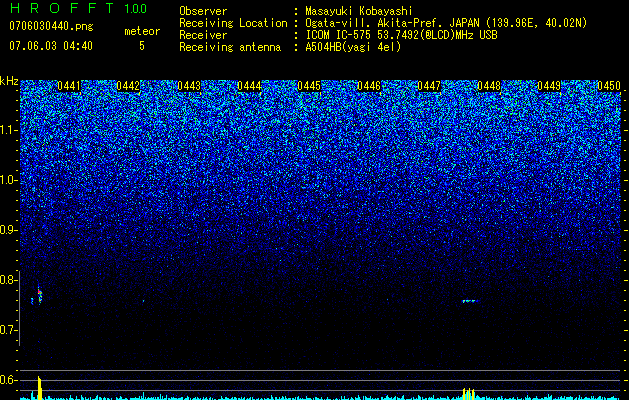Click the 0.9 kHz axis label
The image size is (629, 400).
9,230
